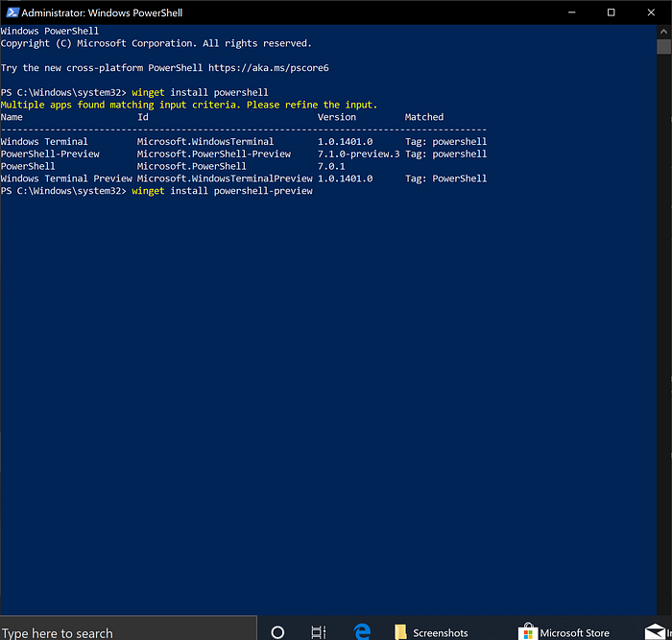This screenshot has height=640, width=672.
Task: Click 'Windows Terminal Preview' name text
Action: [66, 178]
